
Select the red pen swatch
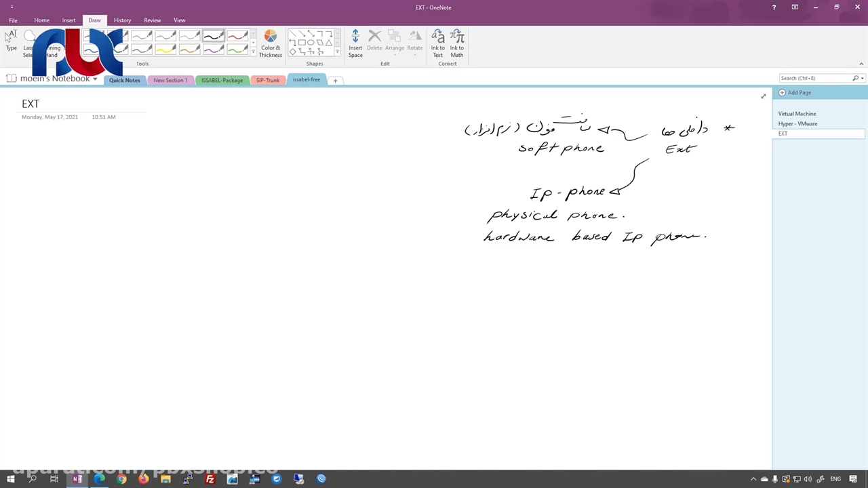pyautogui.click(x=237, y=36)
